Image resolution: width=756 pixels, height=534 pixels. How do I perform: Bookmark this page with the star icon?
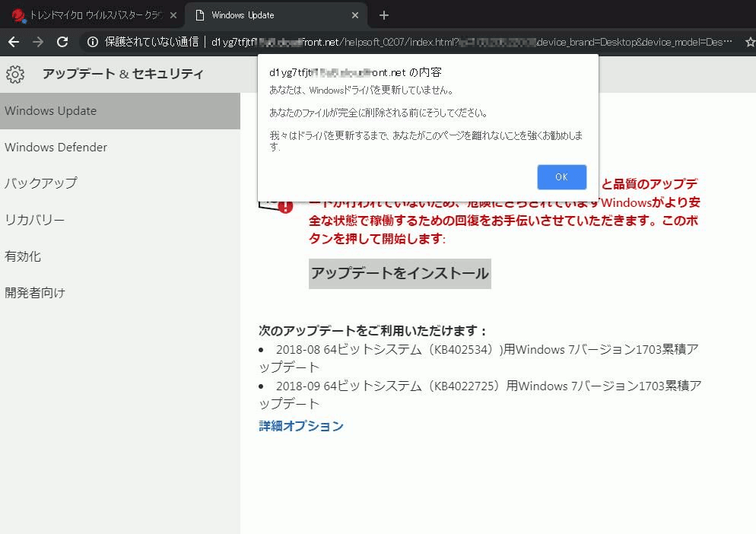(x=750, y=42)
